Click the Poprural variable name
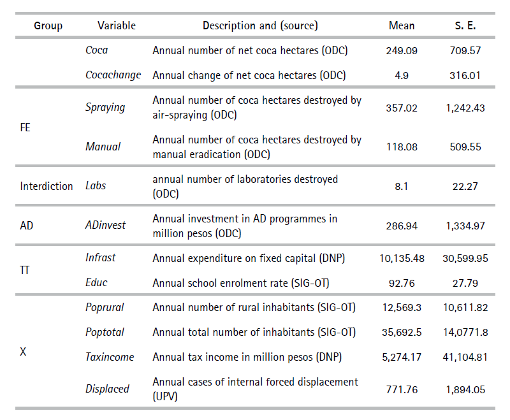510x420 pixels. coord(105,307)
